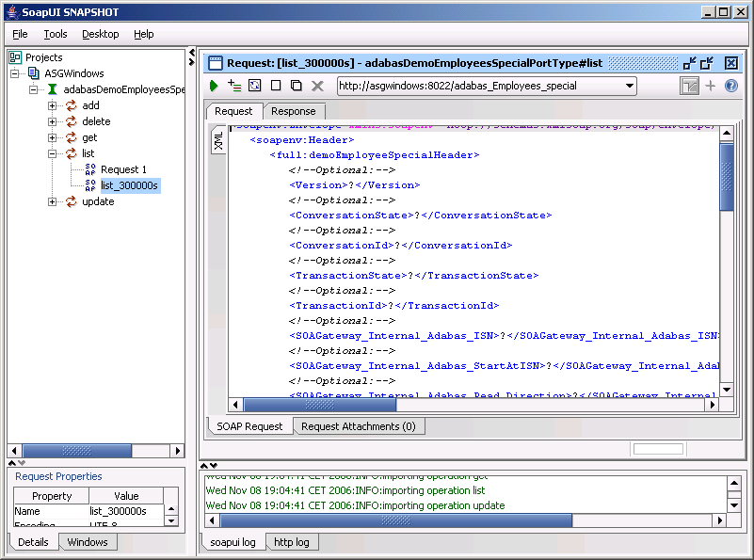Expand the delete operation node
The width and height of the screenshot is (754, 560).
tap(52, 121)
